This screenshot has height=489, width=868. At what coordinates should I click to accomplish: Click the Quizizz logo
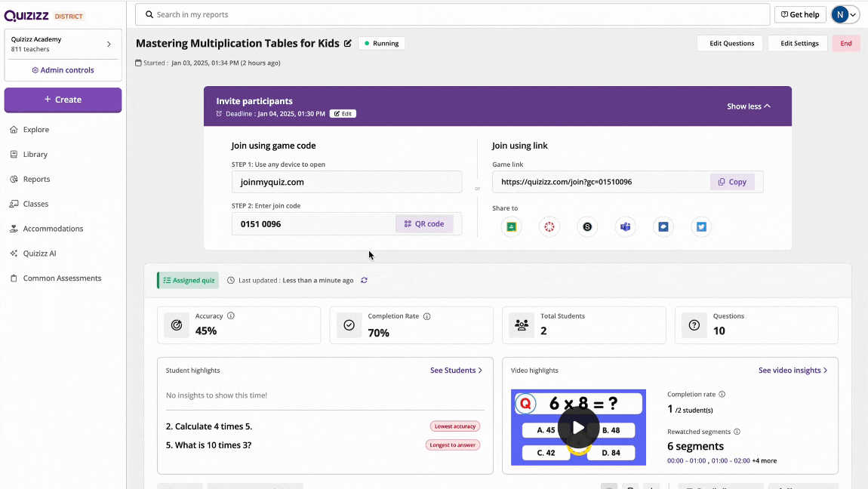coord(26,16)
